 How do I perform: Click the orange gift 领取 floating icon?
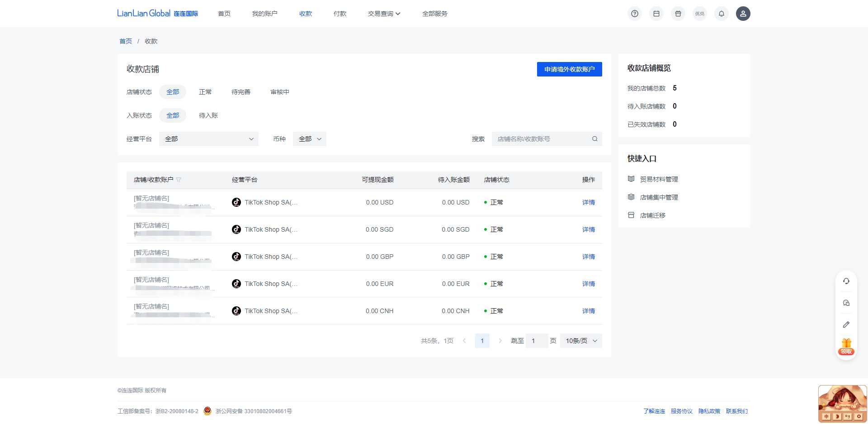[x=846, y=347]
